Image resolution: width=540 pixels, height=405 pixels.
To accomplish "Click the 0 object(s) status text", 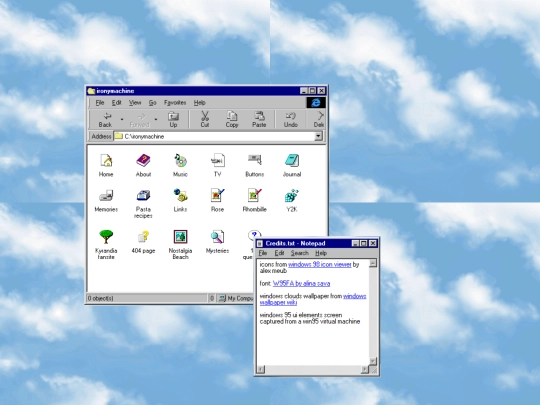I will [x=100, y=298].
